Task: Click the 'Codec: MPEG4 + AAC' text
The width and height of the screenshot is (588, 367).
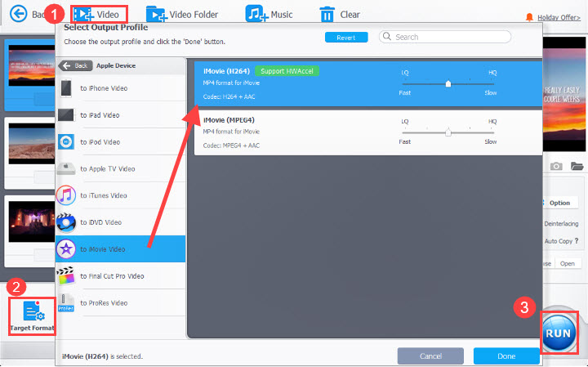Action: [231, 145]
